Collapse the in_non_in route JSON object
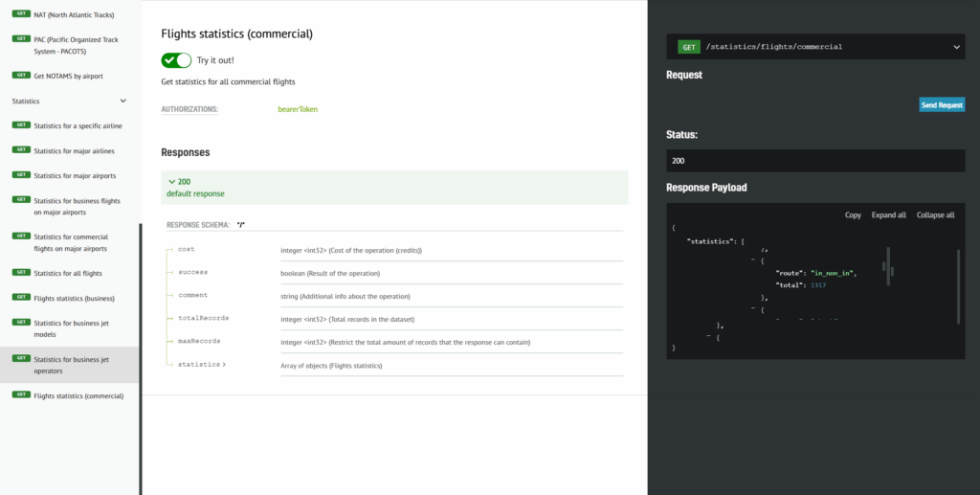Screen dimensions: 980x495 [754, 260]
